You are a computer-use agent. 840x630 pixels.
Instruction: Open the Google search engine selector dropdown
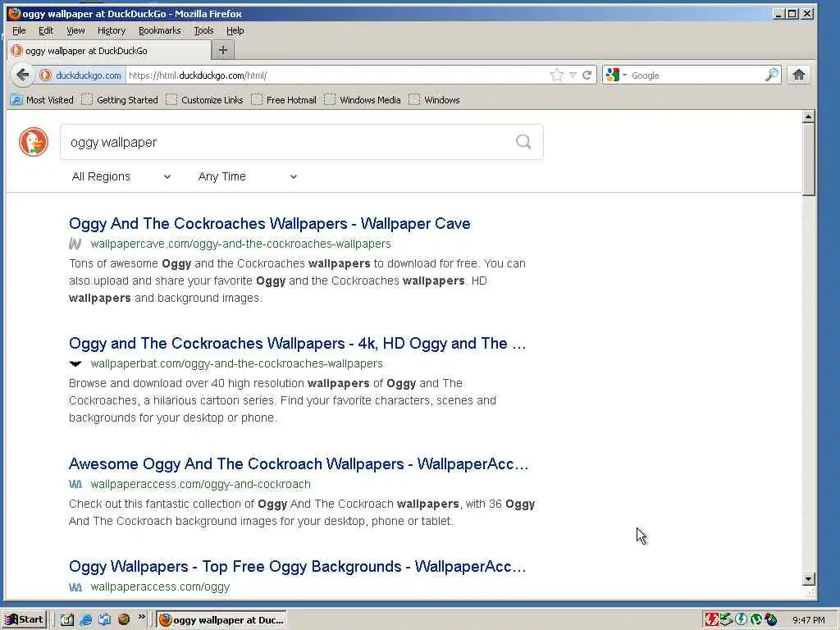616,75
